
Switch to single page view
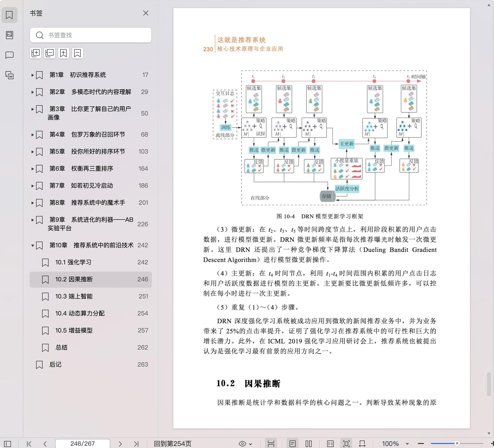click(292, 444)
